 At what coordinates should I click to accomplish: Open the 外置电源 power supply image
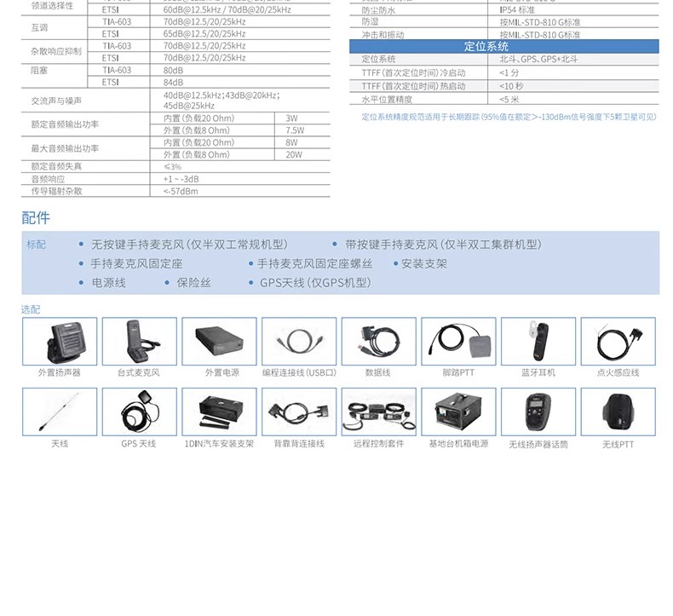tap(219, 342)
